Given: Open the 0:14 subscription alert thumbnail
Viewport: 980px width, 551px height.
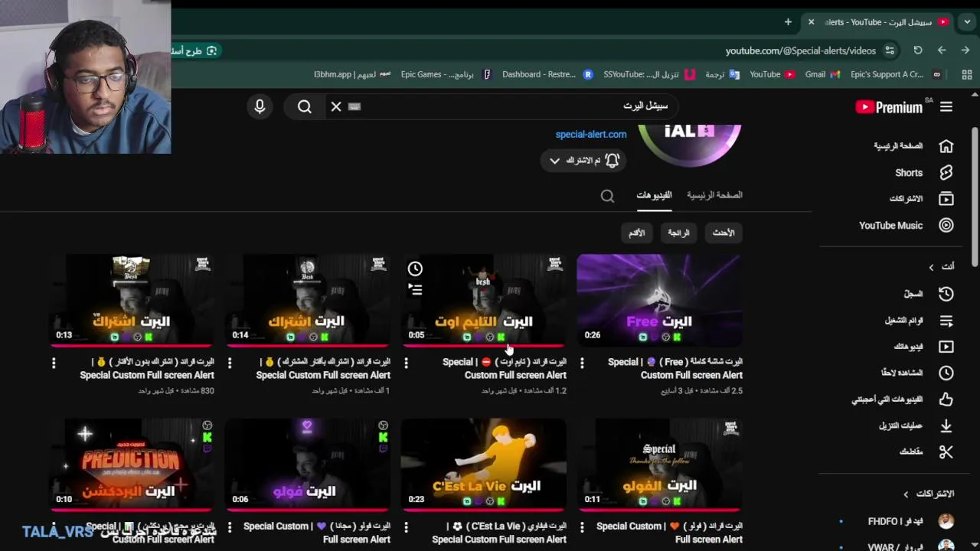Looking at the screenshot, I should [x=309, y=300].
